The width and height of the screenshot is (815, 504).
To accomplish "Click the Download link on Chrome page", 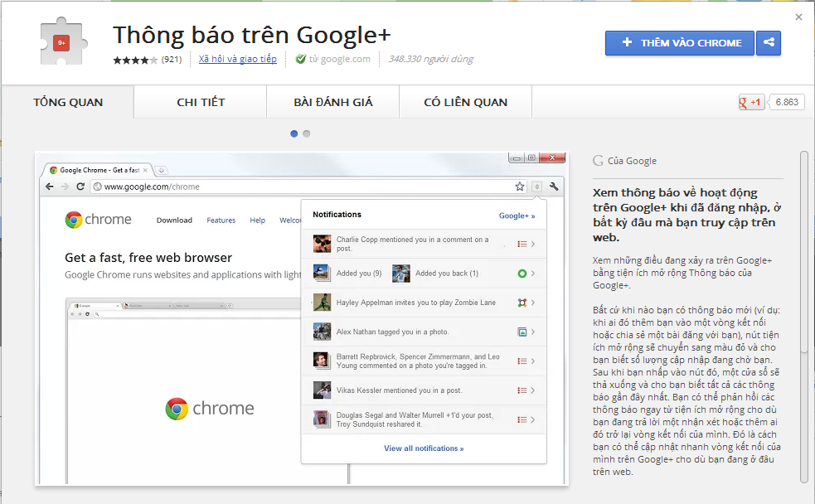I will 174,220.
